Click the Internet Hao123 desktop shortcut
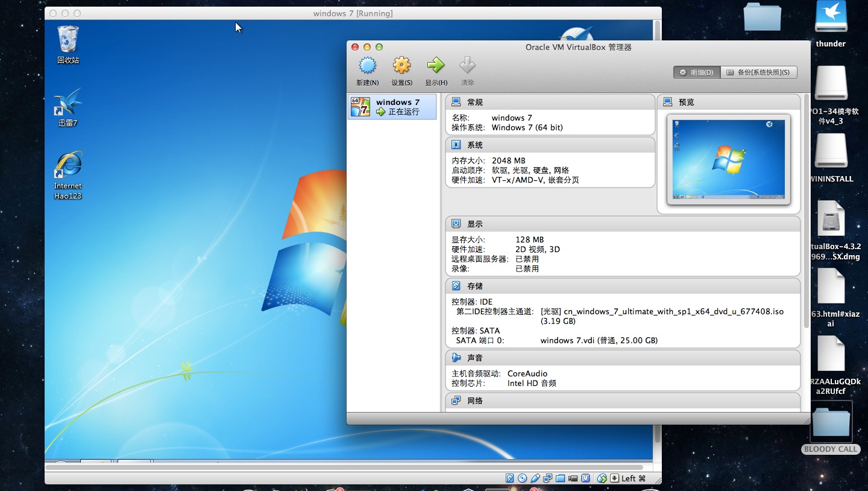Screen dimensions: 868x491 tap(68, 176)
